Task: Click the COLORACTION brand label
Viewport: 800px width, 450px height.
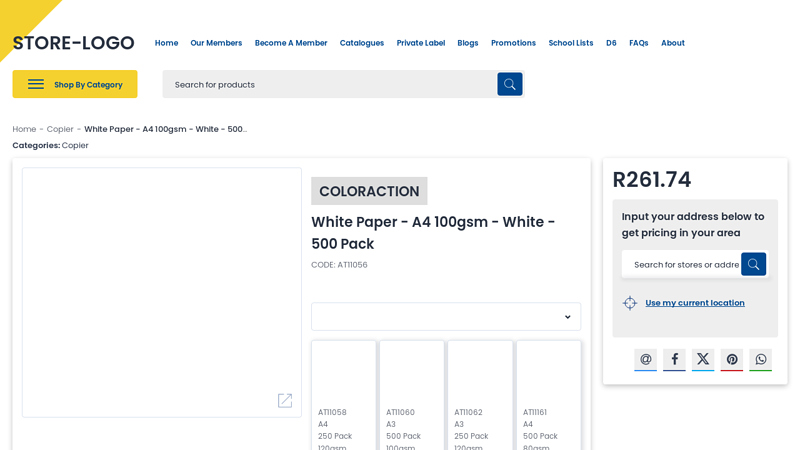Action: (369, 191)
